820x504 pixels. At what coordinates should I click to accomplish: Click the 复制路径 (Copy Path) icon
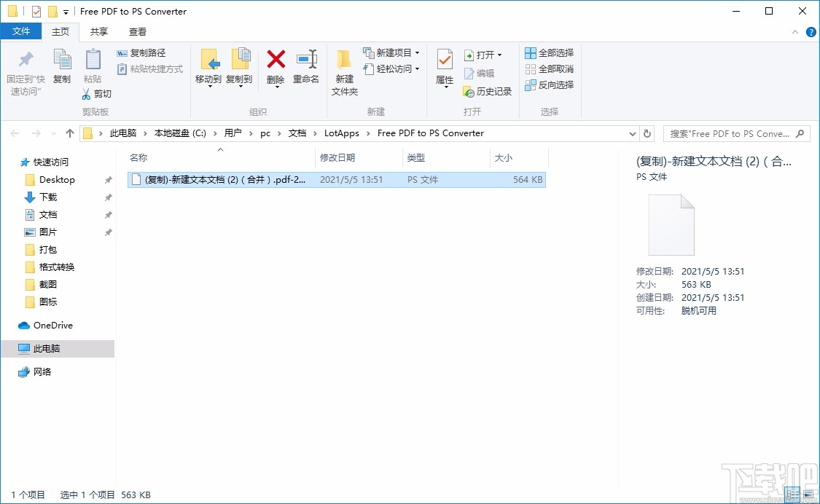(142, 52)
